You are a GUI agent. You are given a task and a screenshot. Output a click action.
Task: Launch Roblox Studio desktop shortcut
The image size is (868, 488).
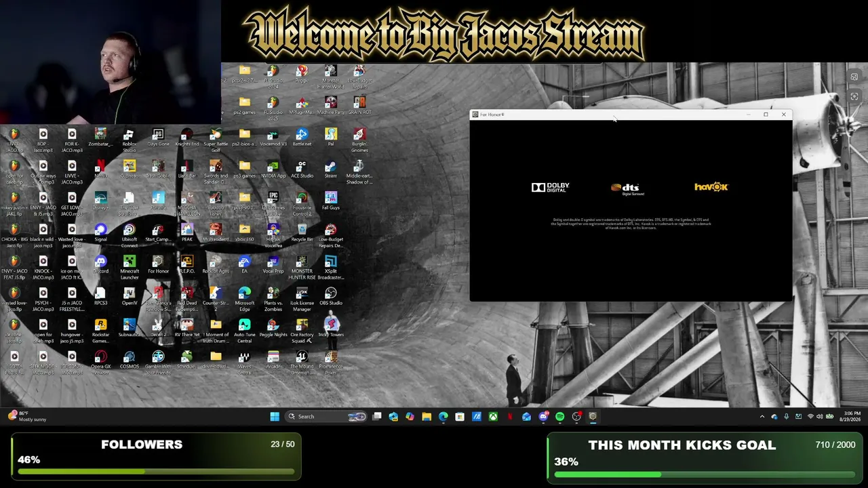click(x=129, y=140)
